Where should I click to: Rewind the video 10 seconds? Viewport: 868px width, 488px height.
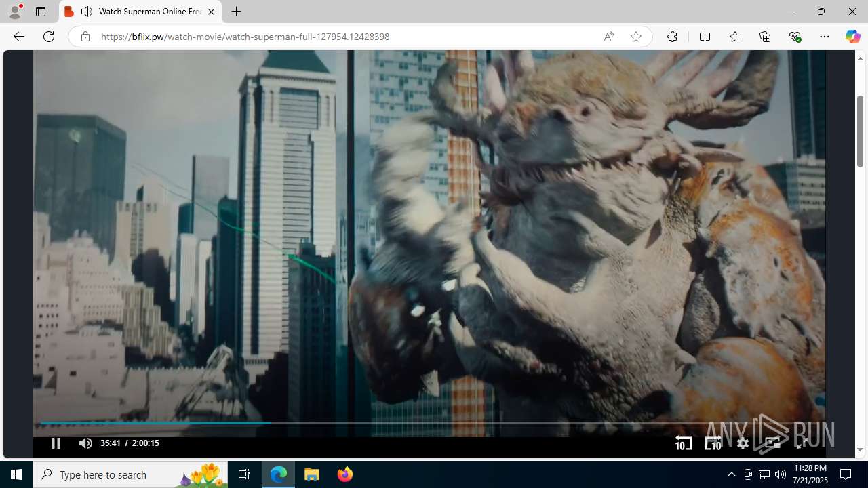click(683, 443)
